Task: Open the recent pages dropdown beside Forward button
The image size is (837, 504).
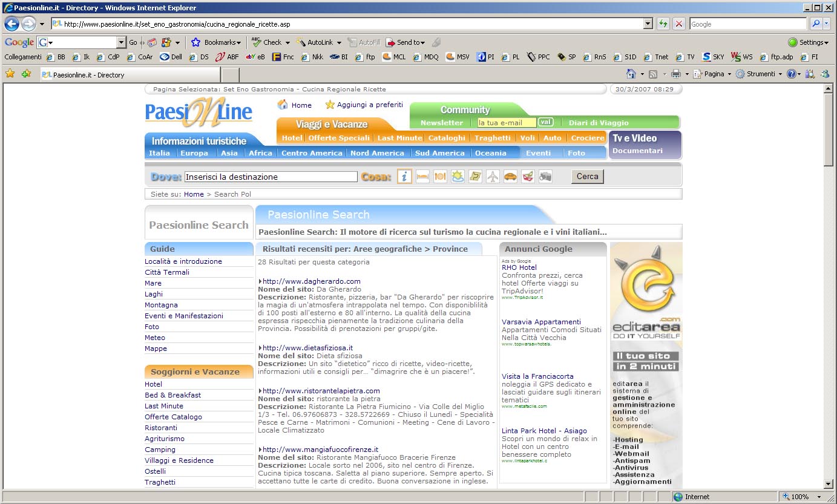Action: click(x=42, y=24)
